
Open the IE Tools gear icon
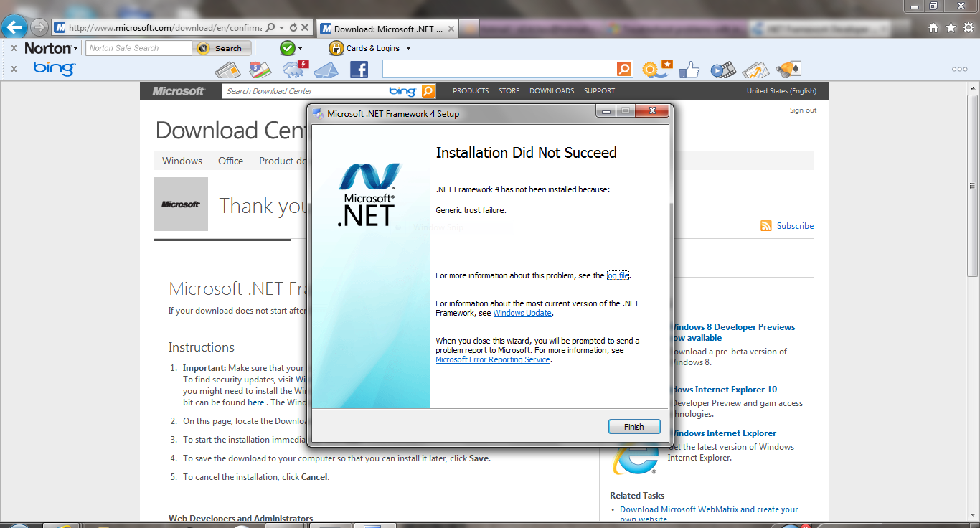[x=968, y=27]
